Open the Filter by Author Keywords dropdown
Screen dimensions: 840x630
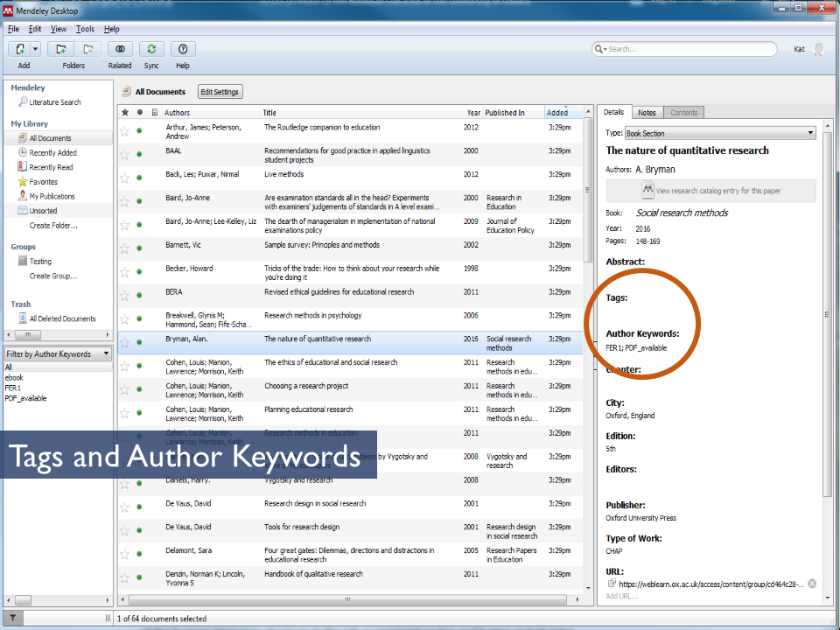click(59, 354)
